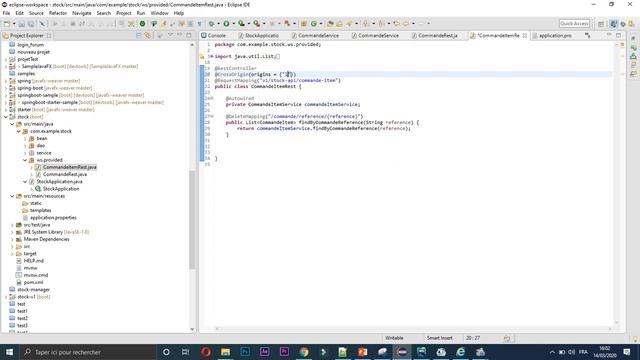Click the Open Type package icon
The width and height of the screenshot is (640, 360).
[x=304, y=24]
